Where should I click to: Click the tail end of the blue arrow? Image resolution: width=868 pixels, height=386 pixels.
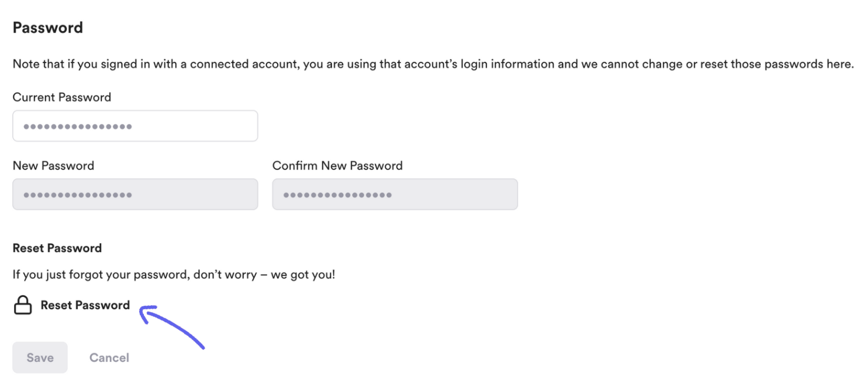click(x=202, y=346)
